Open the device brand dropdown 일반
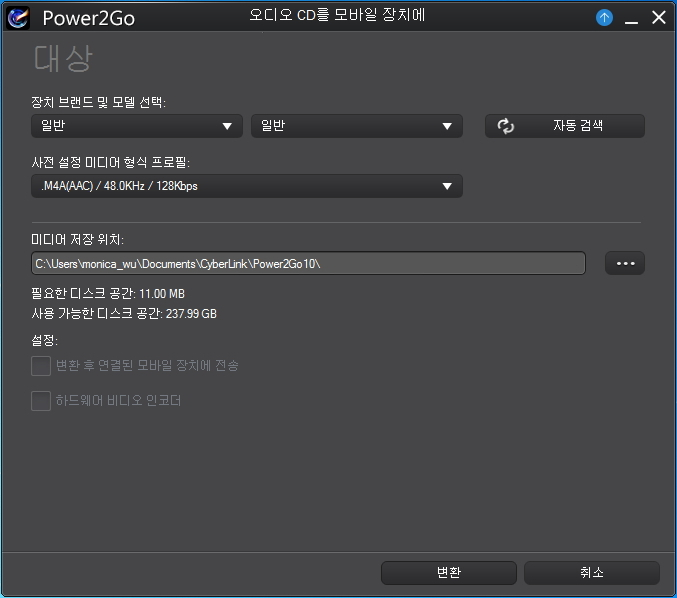Image resolution: width=677 pixels, height=598 pixels. tap(137, 126)
